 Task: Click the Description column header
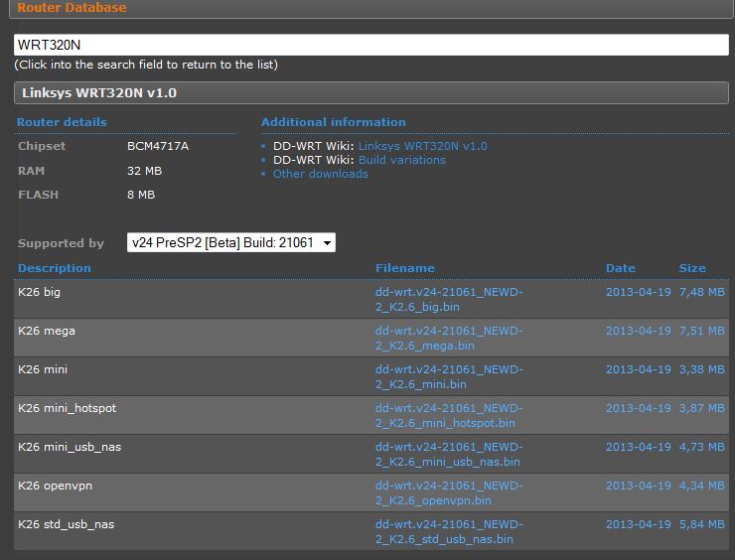point(55,268)
